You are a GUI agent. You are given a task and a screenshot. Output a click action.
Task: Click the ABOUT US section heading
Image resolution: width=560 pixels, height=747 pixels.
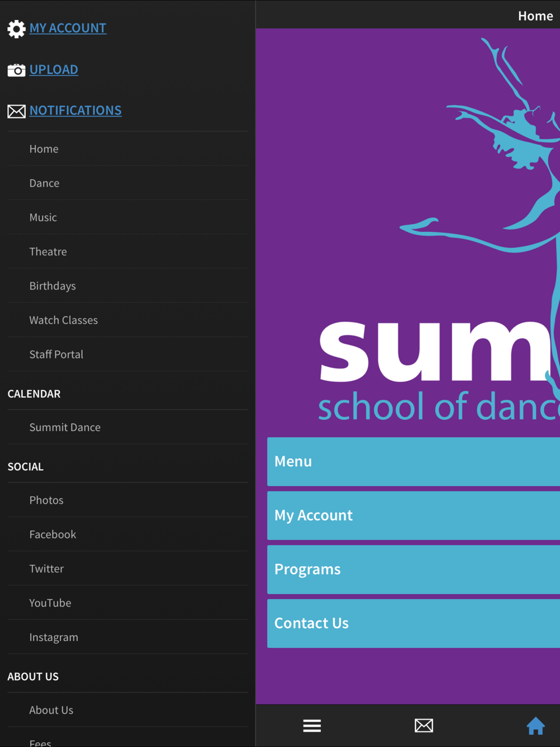tap(33, 676)
